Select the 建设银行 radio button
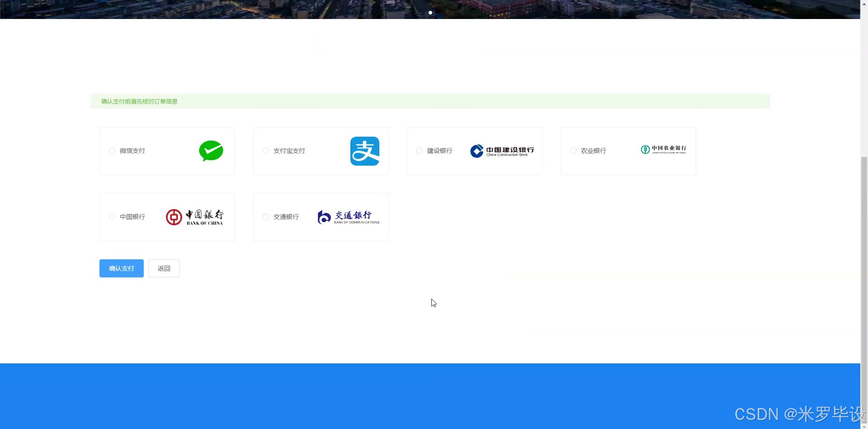This screenshot has width=868, height=429. tap(420, 151)
